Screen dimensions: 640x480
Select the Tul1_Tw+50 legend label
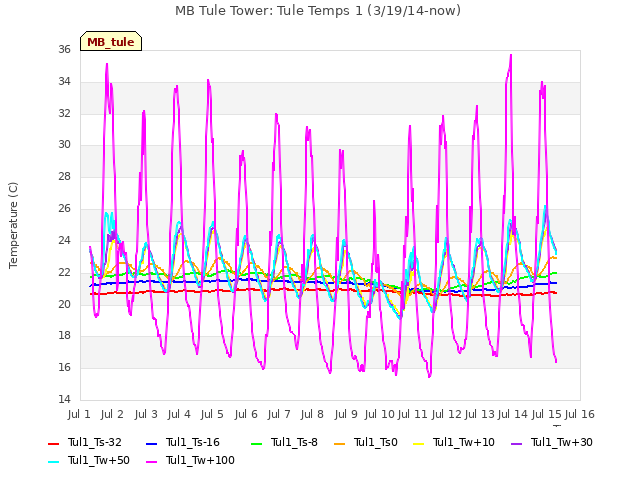coord(99,460)
